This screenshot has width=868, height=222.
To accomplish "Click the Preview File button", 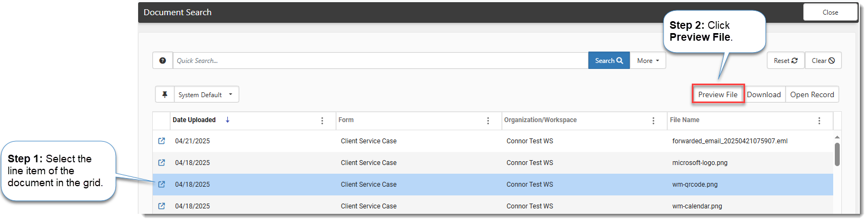I will point(717,94).
